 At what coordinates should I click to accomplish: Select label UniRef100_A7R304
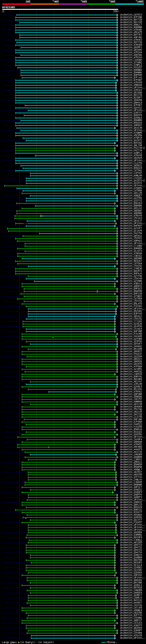pos(131,52)
